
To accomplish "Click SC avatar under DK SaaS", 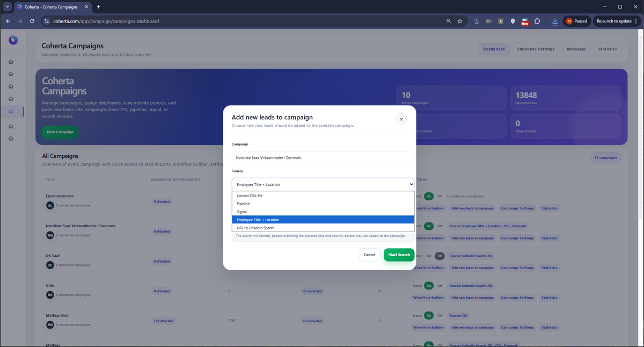I will pyautogui.click(x=50, y=265).
